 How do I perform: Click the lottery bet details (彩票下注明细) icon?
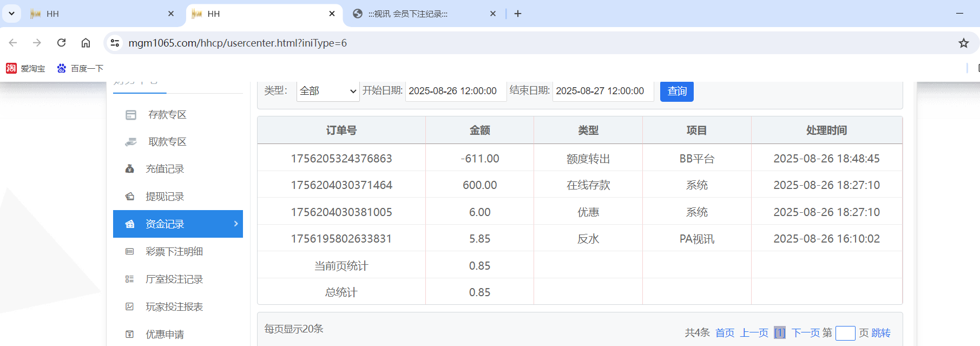[130, 252]
